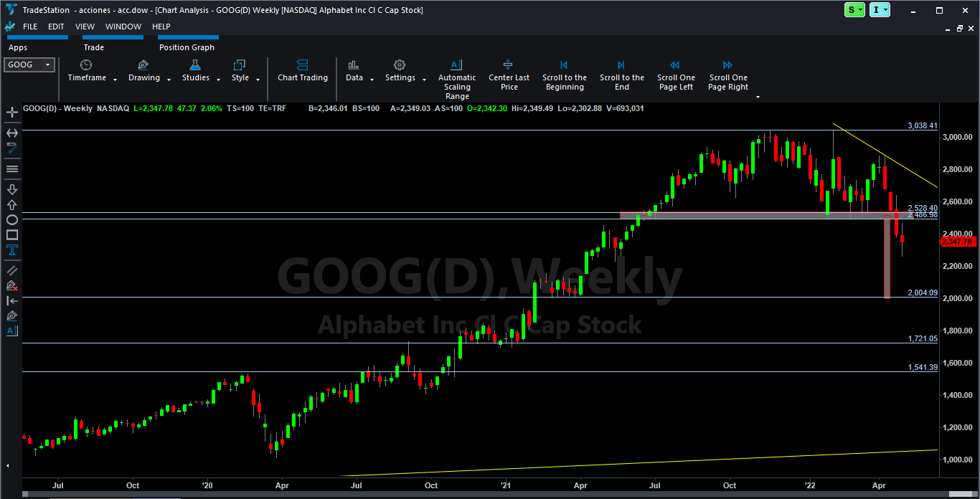Viewport: 980px width, 499px height.
Task: Click the TradeStation logo icon in title bar
Action: tap(10, 10)
